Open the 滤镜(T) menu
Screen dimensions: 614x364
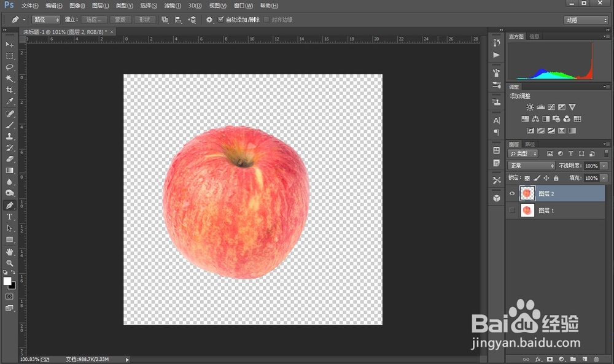click(x=173, y=6)
